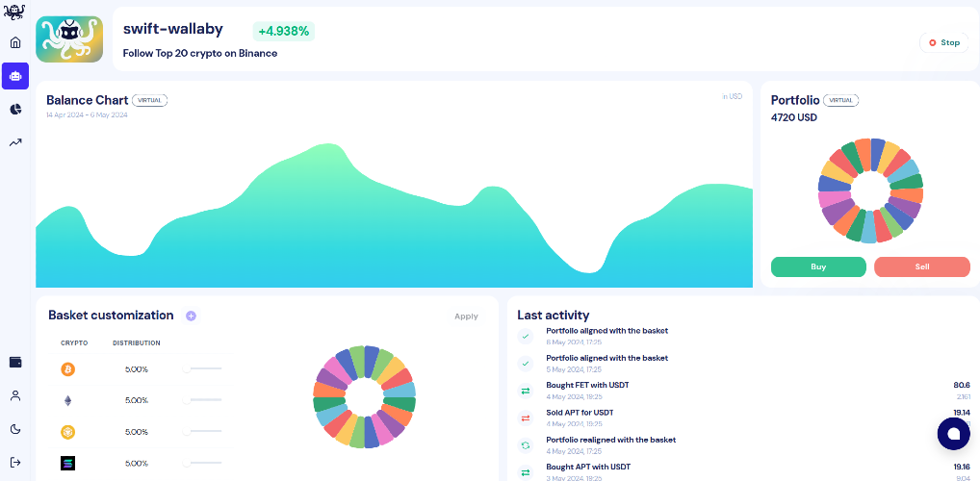Click the DISTRIBUTION column header
This screenshot has height=481, width=980.
(x=137, y=342)
